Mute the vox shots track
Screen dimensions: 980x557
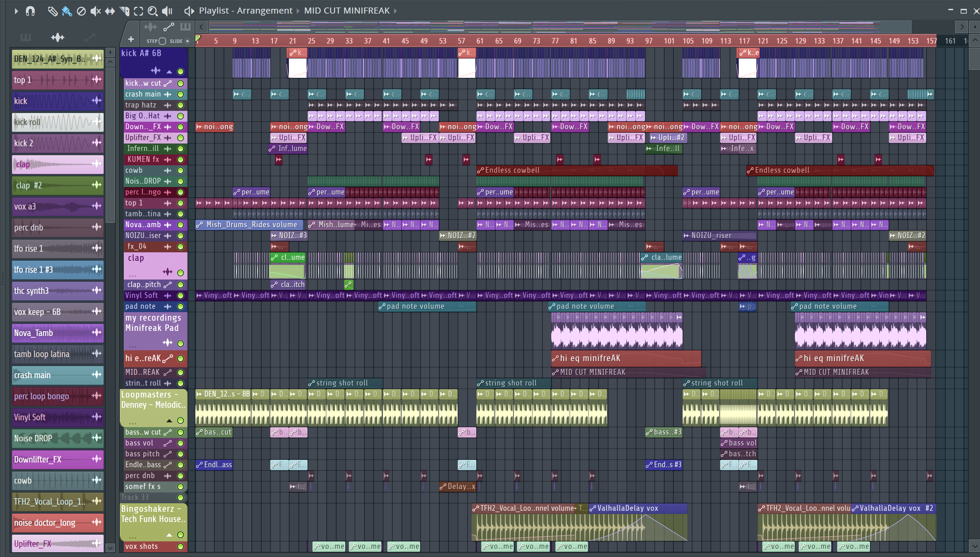[x=181, y=547]
